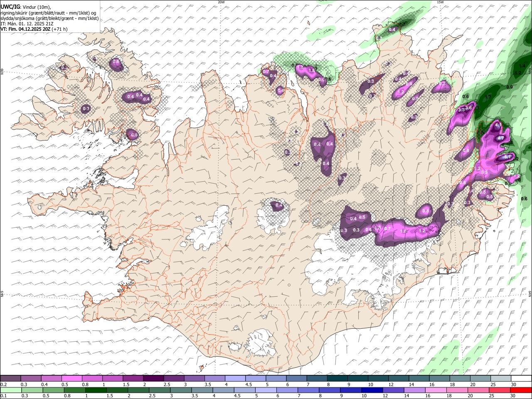The image size is (532, 399).
Task: Pick the gray-blue swatch at 3.5 on rain scale
Action: tap(202, 390)
